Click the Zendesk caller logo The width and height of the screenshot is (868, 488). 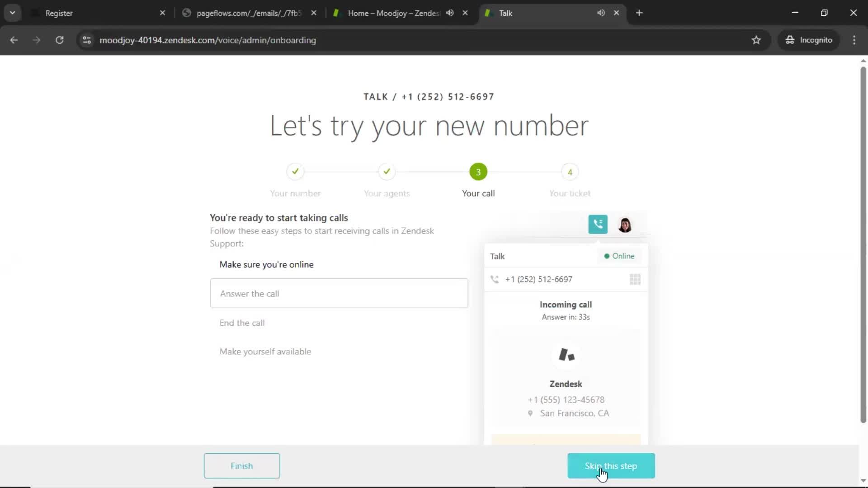[566, 355]
